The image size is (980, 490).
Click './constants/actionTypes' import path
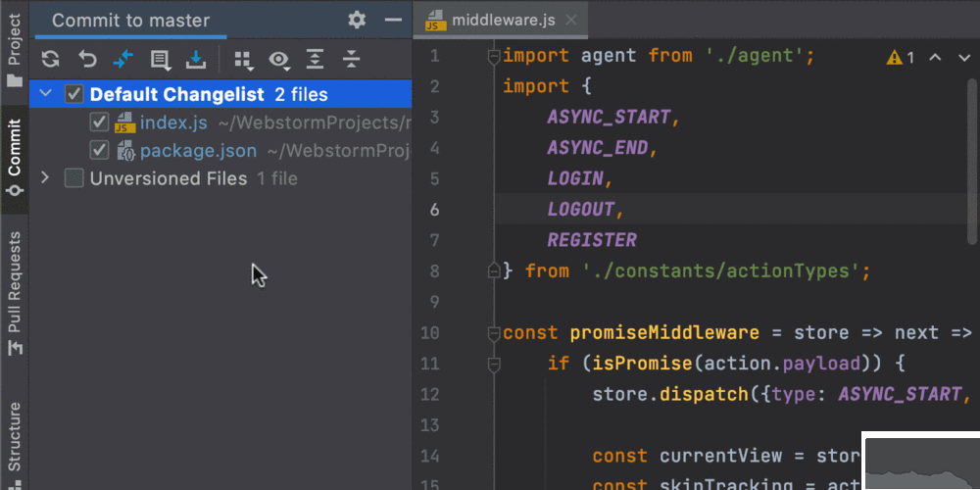721,270
